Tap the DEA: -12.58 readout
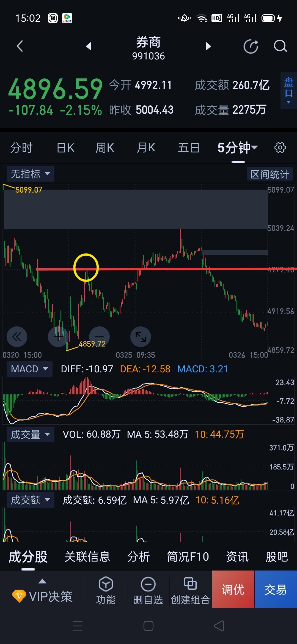This screenshot has width=297, height=644. pyautogui.click(x=145, y=369)
